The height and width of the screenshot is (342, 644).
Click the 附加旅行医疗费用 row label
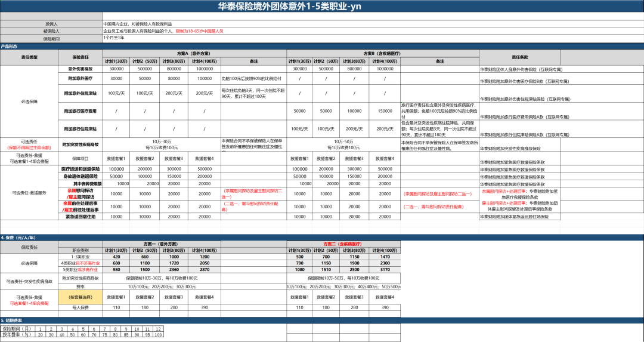(x=80, y=112)
